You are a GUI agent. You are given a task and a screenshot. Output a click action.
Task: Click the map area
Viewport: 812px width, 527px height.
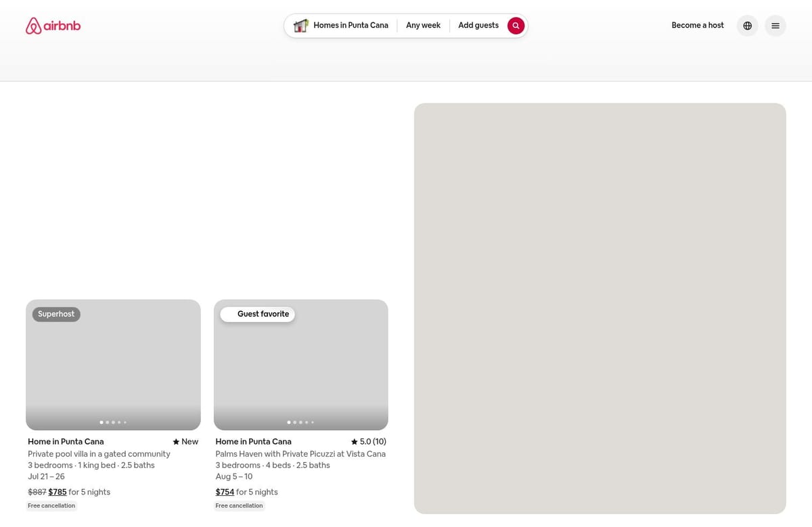click(600, 308)
